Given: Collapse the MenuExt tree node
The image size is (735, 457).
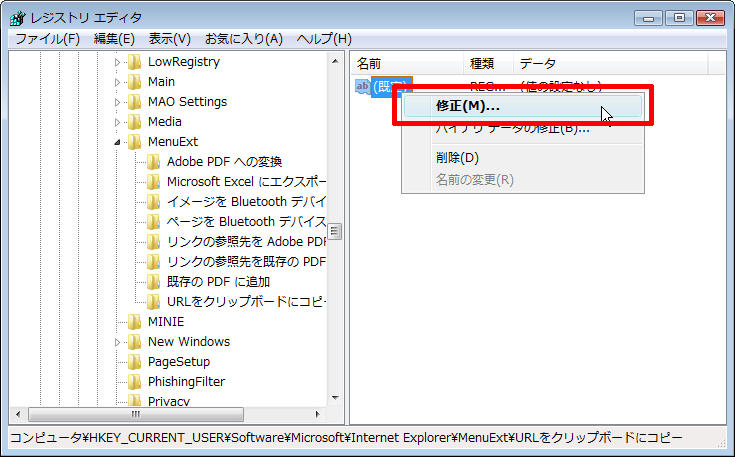Looking at the screenshot, I should pos(117,142).
